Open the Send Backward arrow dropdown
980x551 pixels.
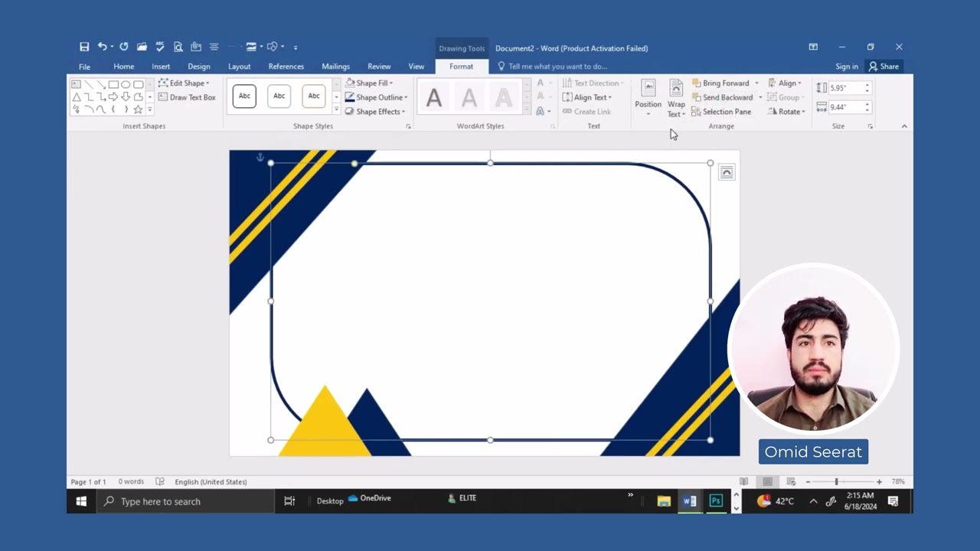coord(760,97)
